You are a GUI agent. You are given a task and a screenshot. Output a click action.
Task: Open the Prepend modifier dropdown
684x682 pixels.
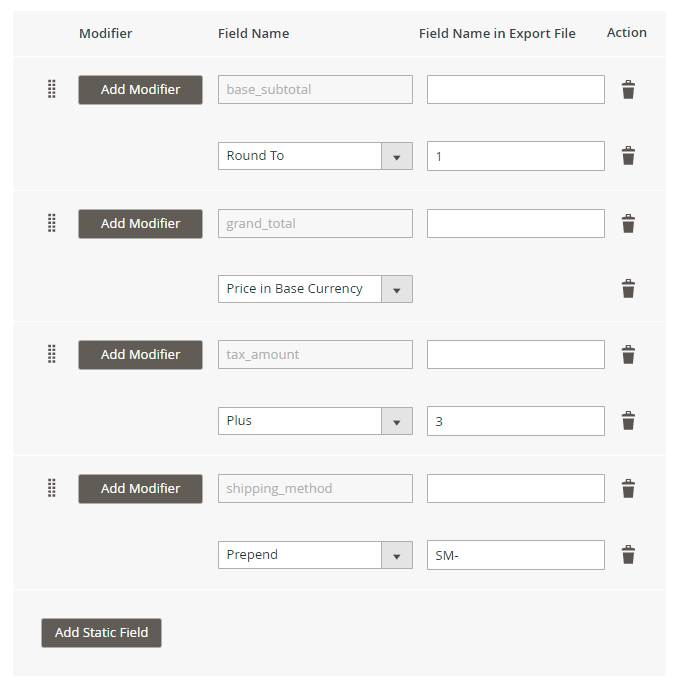396,555
